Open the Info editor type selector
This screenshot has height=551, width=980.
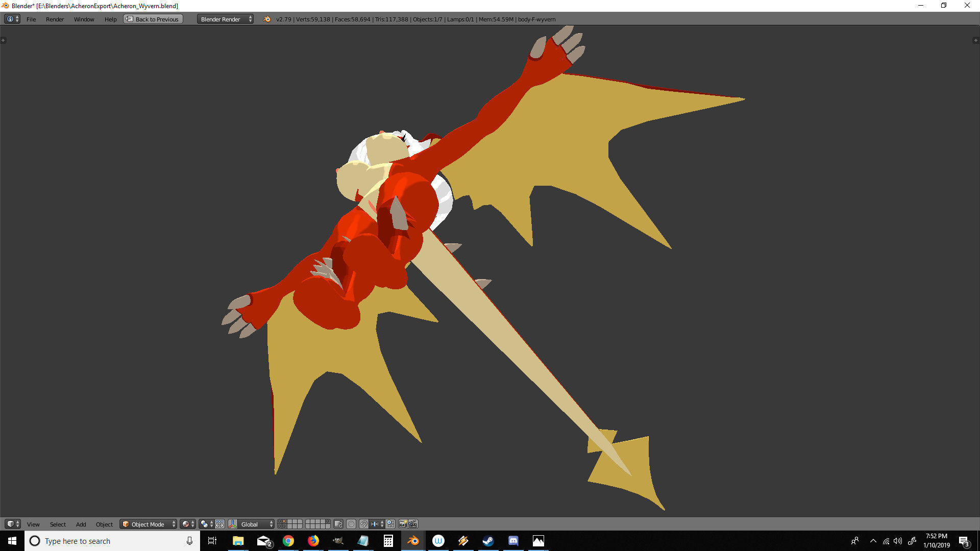coord(12,19)
